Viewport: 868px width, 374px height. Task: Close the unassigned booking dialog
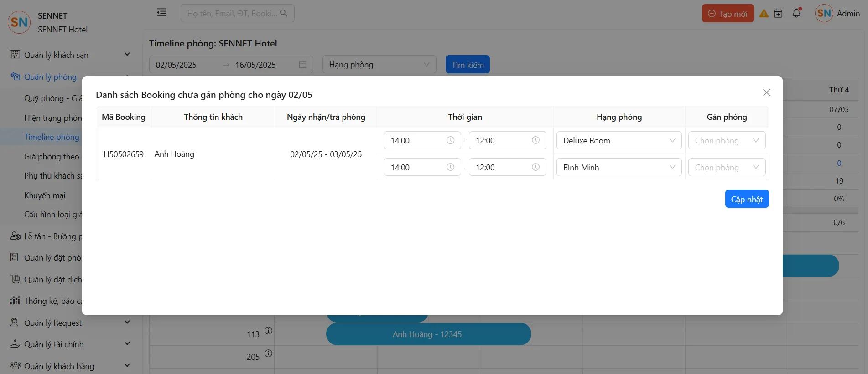(x=766, y=92)
